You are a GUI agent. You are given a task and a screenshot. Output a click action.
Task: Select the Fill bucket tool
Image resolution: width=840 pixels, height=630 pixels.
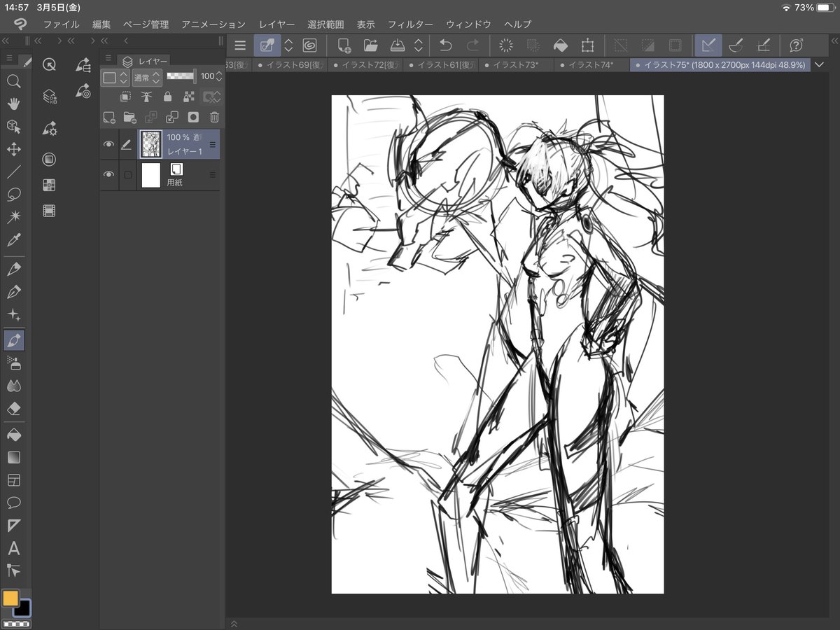13,435
